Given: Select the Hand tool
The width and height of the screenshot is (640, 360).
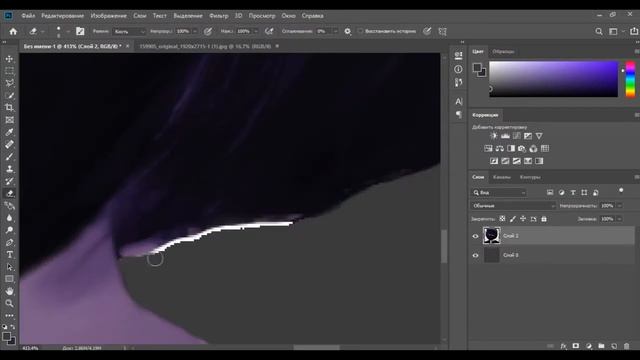Looking at the screenshot, I should click(9, 291).
